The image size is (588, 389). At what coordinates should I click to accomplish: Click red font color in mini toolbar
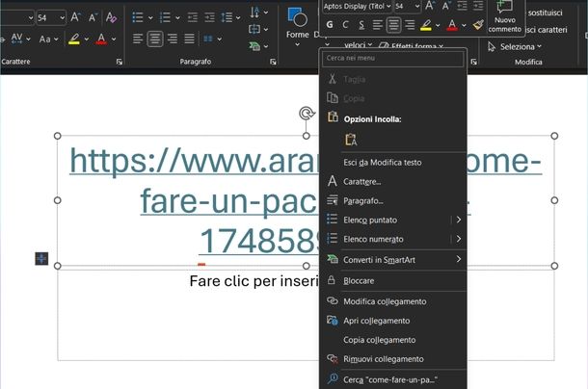(x=452, y=25)
